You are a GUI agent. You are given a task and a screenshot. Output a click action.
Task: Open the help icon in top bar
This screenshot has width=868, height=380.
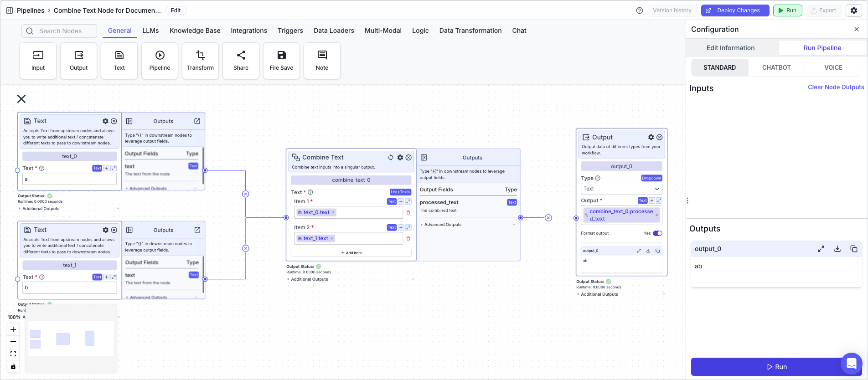[x=640, y=10]
